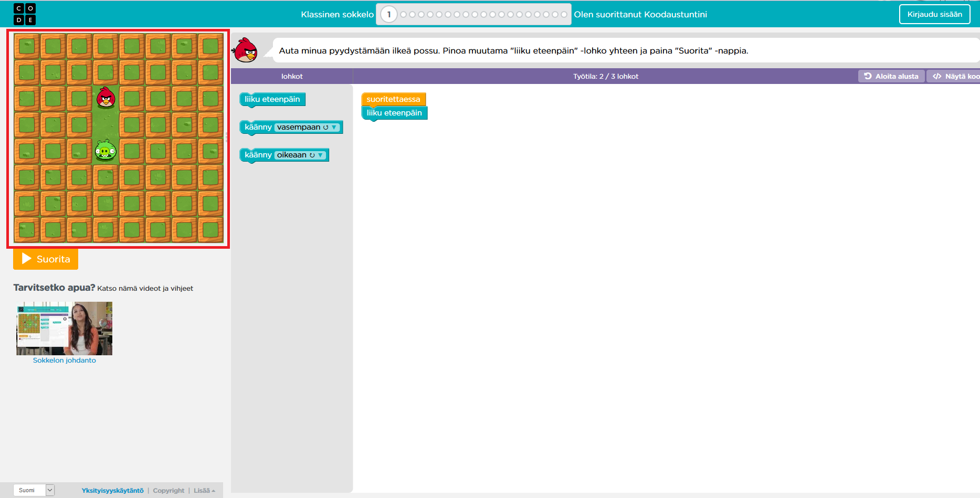Jump to the last puzzle dot
980x498 pixels.
coord(564,15)
